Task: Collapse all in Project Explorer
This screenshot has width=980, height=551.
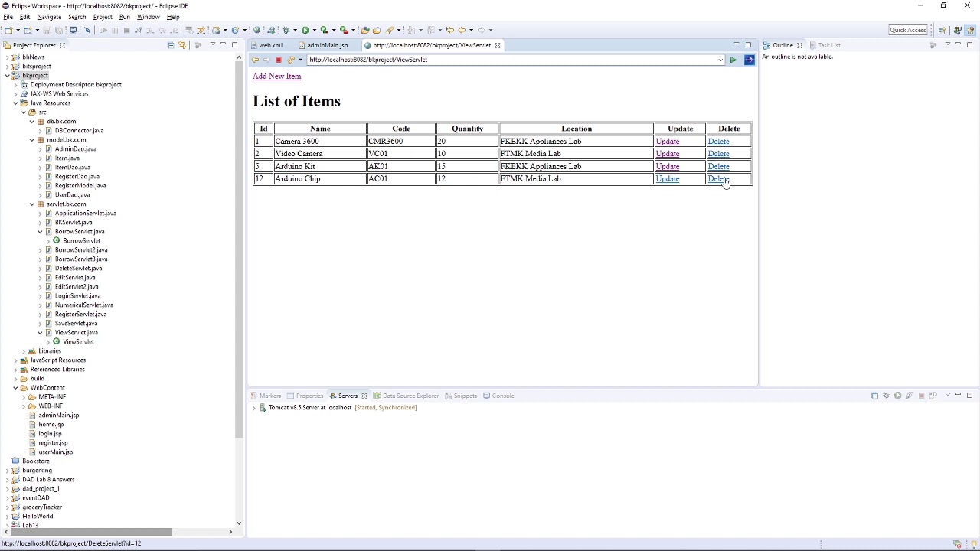Action: pos(170,45)
